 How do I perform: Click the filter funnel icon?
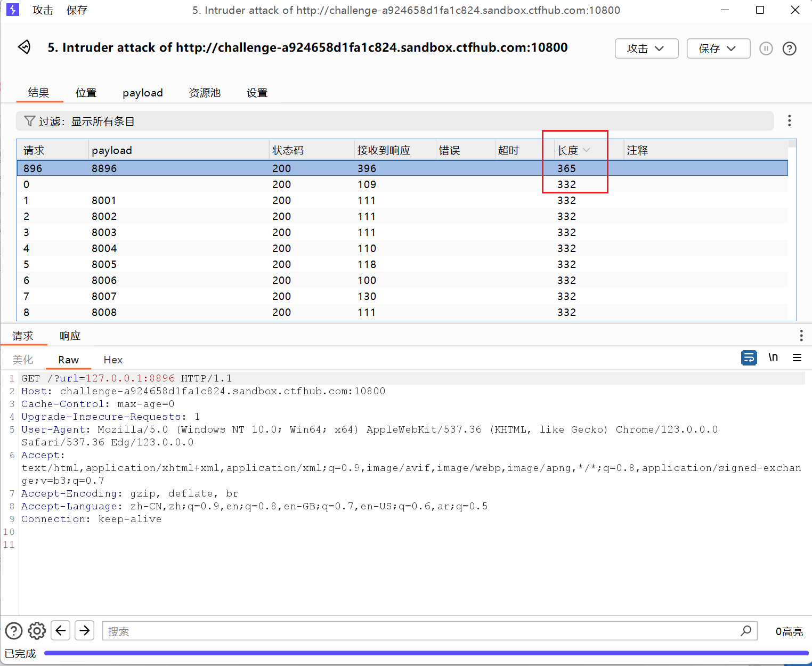(30, 121)
